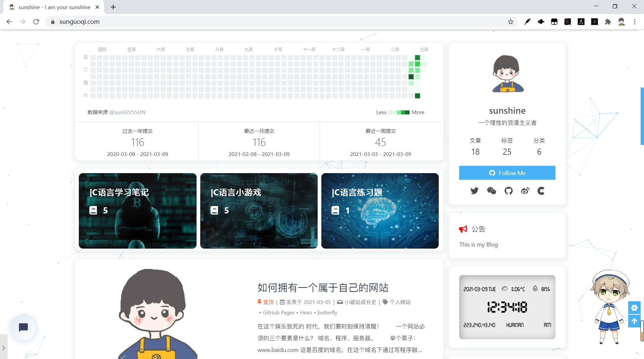The width and height of the screenshot is (644, 359).
Task: Click the TikTok extension icon
Action: [x=567, y=21]
